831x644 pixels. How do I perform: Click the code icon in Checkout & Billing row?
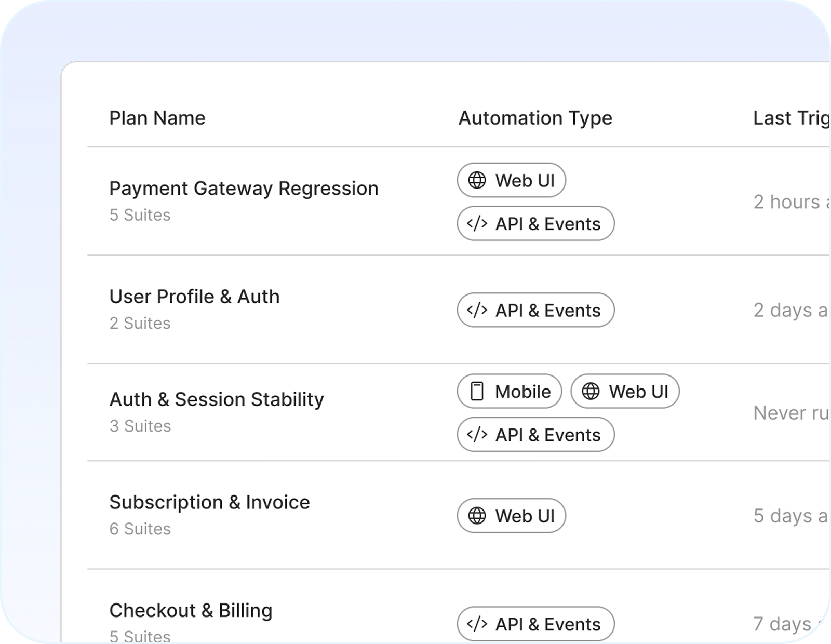coord(477,624)
